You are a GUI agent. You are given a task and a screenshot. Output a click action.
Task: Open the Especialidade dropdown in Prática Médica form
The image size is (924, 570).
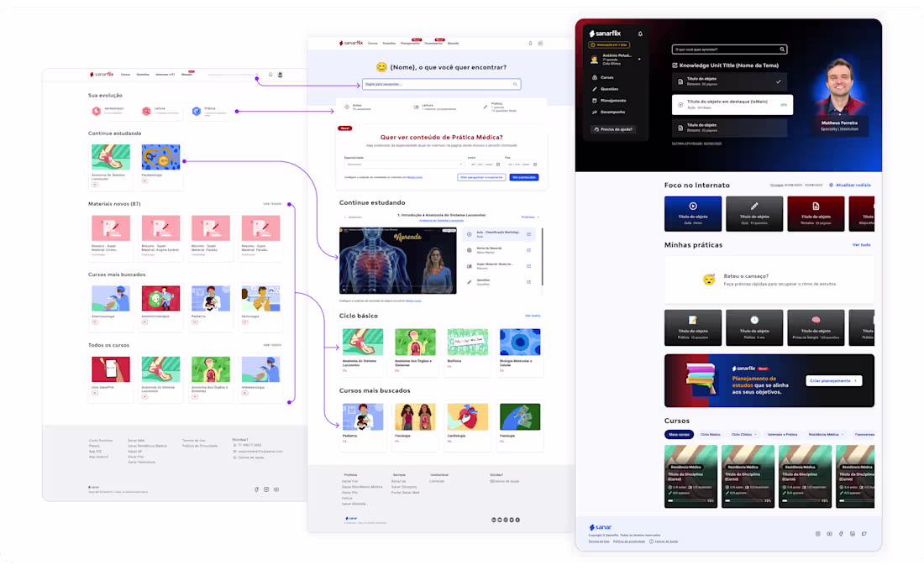tap(403, 165)
